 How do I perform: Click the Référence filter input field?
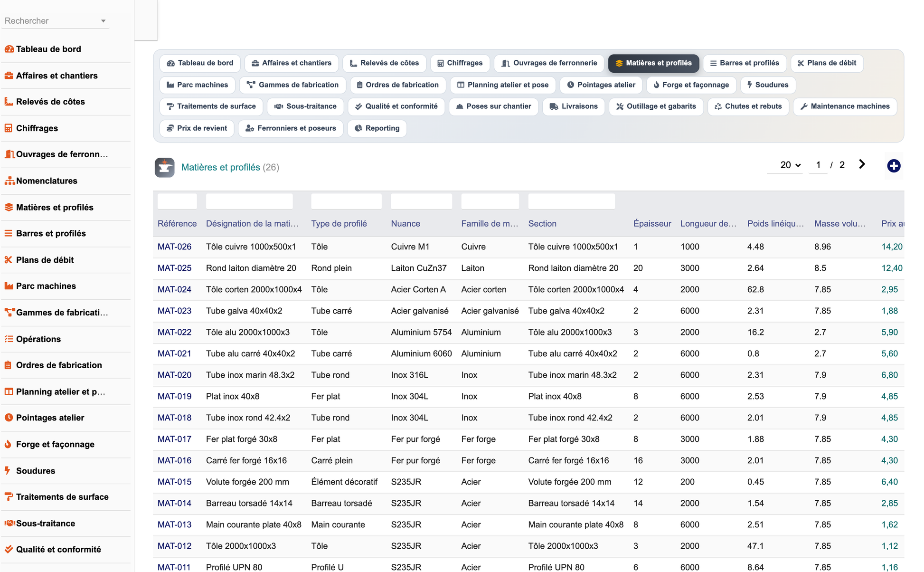point(177,201)
